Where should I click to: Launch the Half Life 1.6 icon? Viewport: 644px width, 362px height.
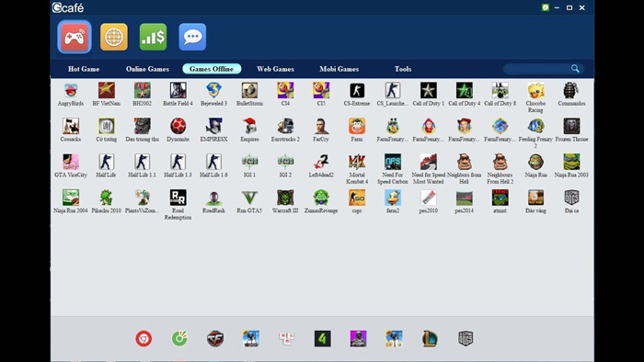coord(213,162)
